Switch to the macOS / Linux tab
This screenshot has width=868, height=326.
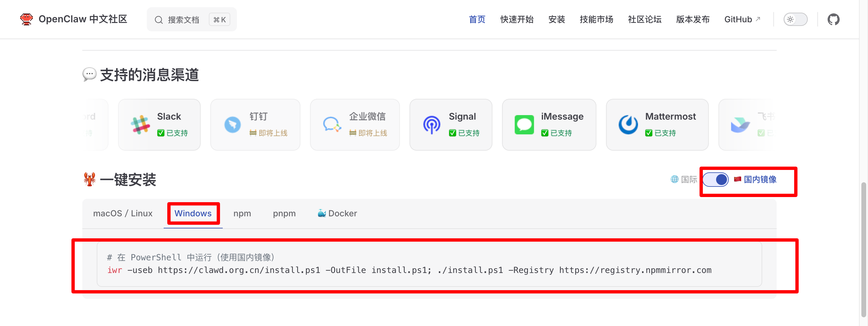[123, 214]
